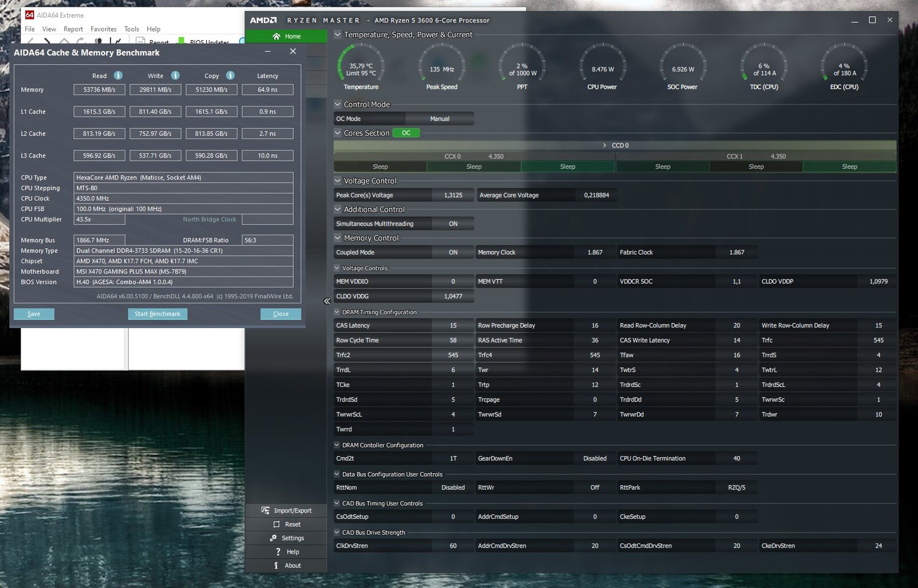Click Memory Latency result 64.9 ns

tap(267, 89)
